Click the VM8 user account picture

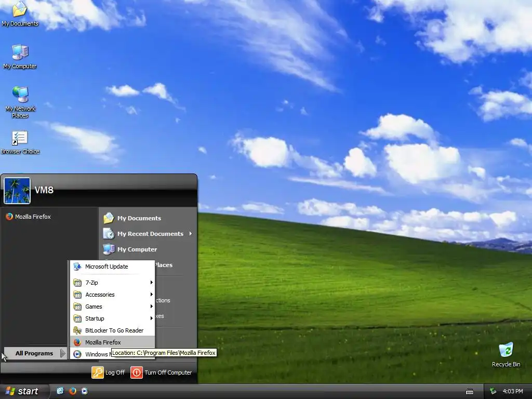click(17, 191)
